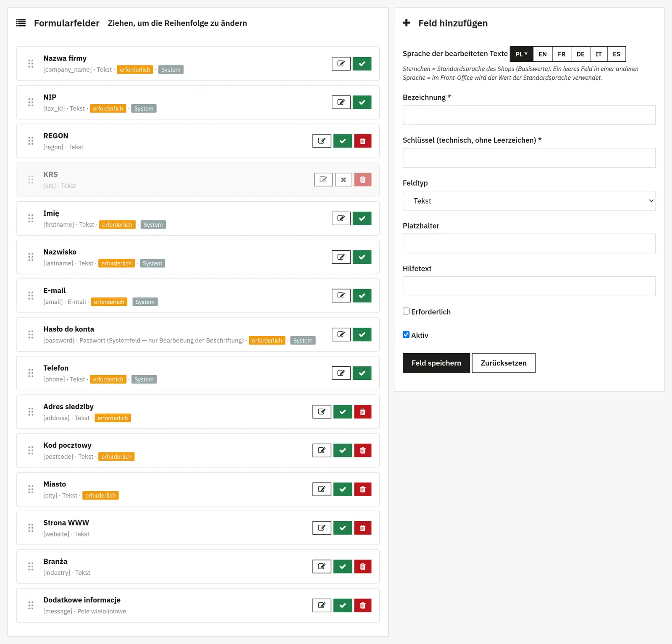
Task: Switch to the IT language tab
Action: click(x=598, y=54)
